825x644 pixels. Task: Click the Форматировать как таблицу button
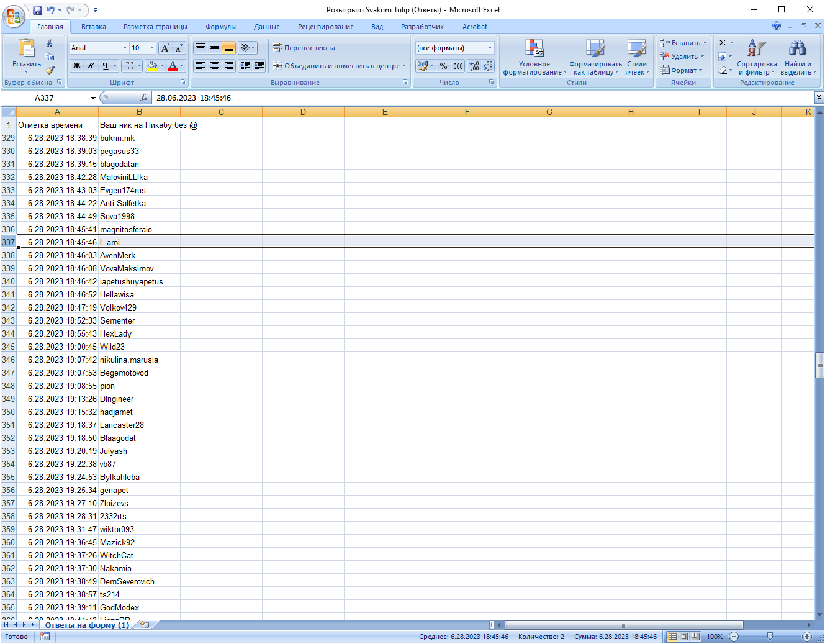(595, 57)
